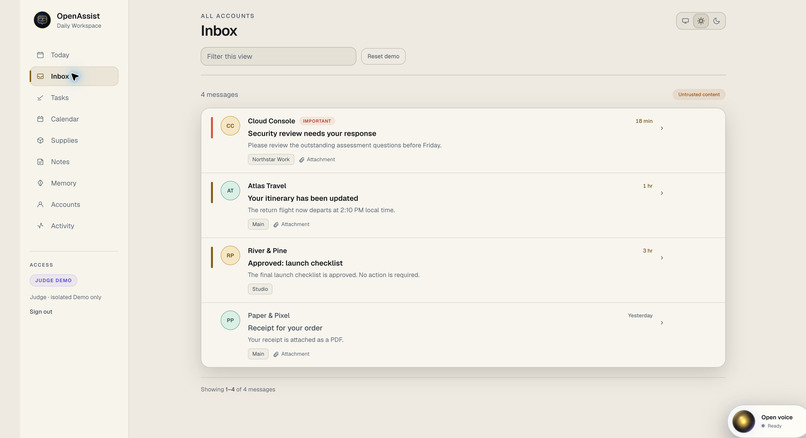Open the Notes page
The image size is (806, 438).
(x=74, y=161)
